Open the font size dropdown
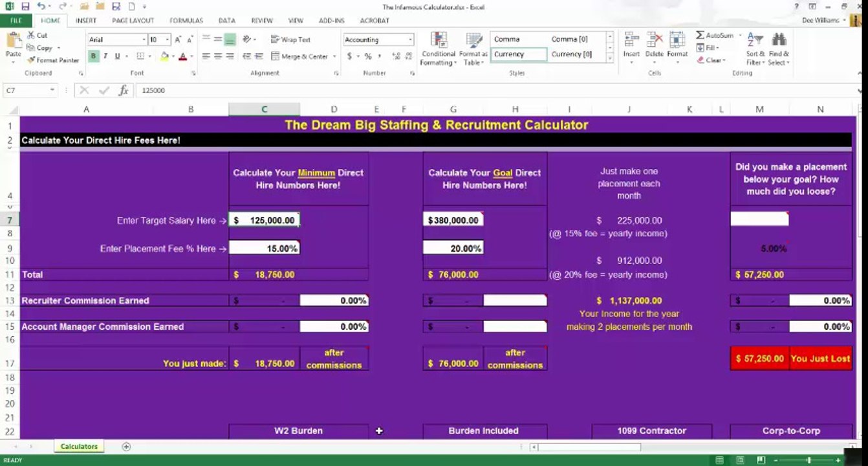The image size is (868, 466). 167,39
